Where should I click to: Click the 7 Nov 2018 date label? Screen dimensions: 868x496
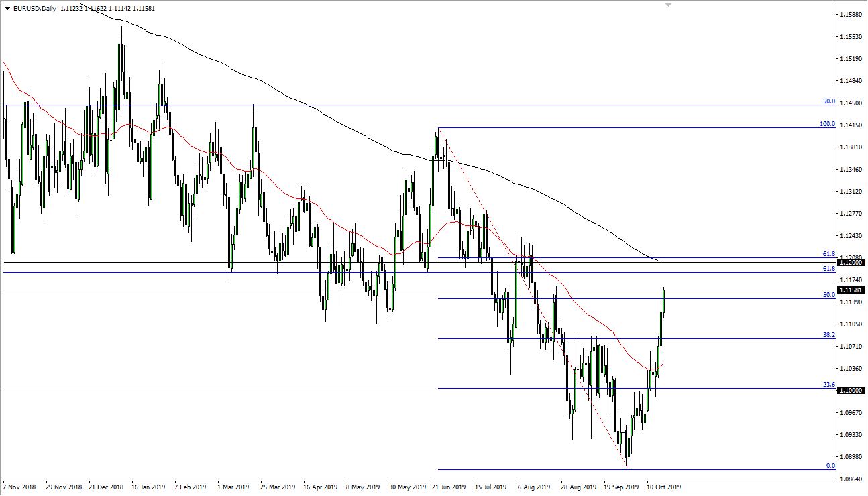click(17, 488)
